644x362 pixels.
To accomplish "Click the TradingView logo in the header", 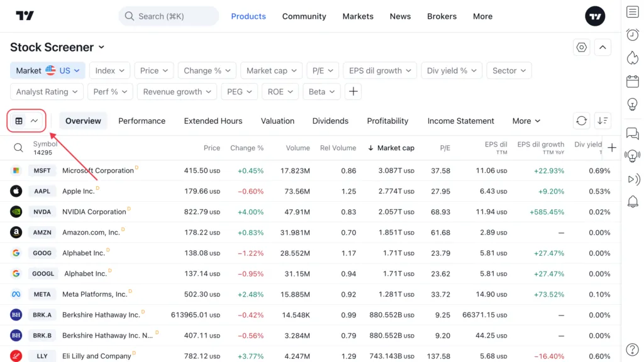I will [25, 16].
